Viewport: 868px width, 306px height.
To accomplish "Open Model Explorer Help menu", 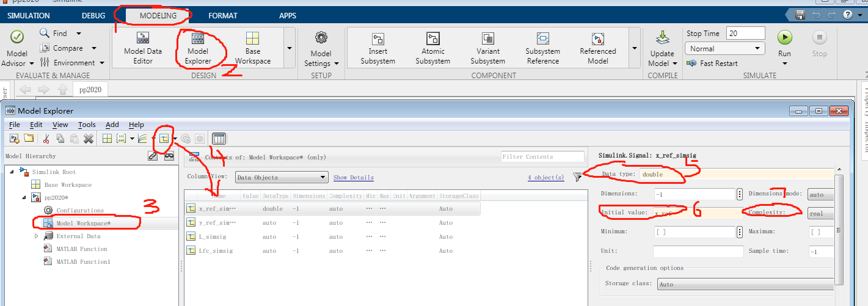I will [136, 125].
